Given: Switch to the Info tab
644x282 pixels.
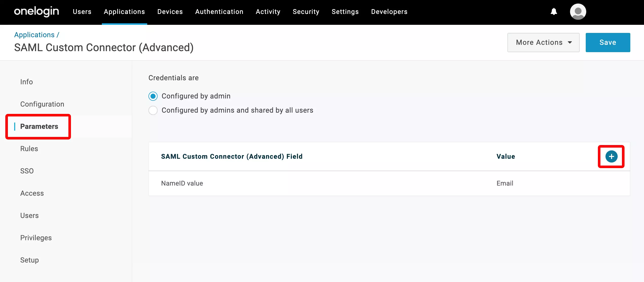Looking at the screenshot, I should tap(27, 82).
